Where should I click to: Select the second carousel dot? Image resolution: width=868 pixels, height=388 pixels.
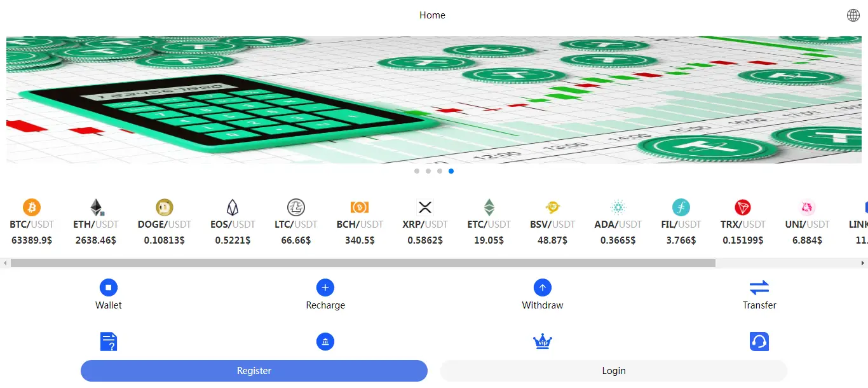point(428,171)
